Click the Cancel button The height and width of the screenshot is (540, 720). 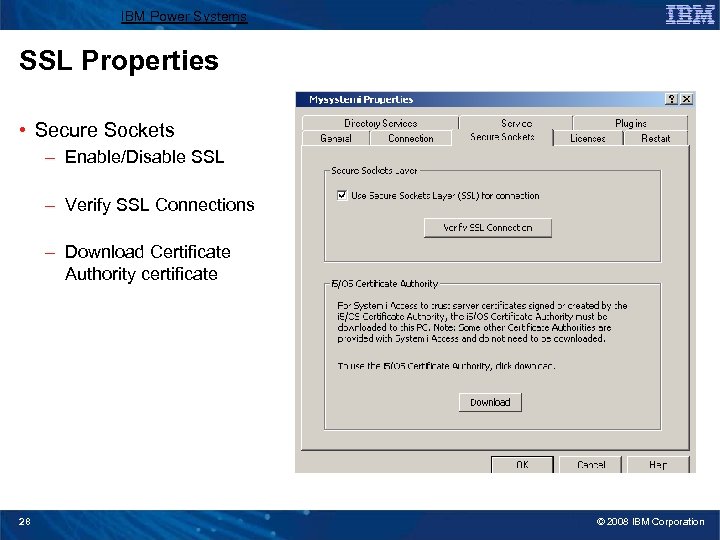coord(591,464)
